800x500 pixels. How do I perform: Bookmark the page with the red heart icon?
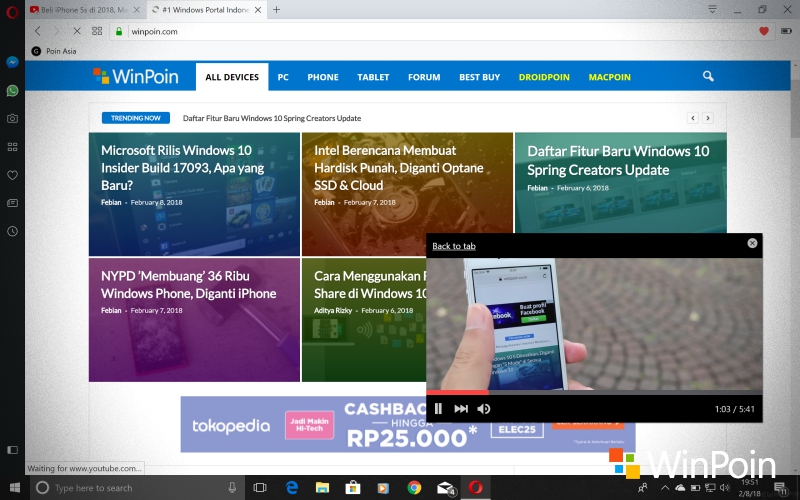[x=764, y=31]
